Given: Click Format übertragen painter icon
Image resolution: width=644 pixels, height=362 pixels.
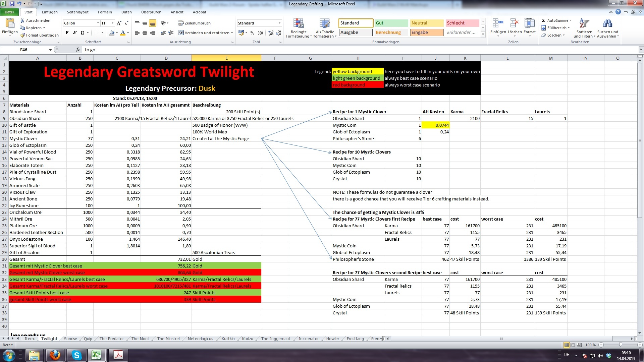Looking at the screenshot, I should [x=22, y=35].
